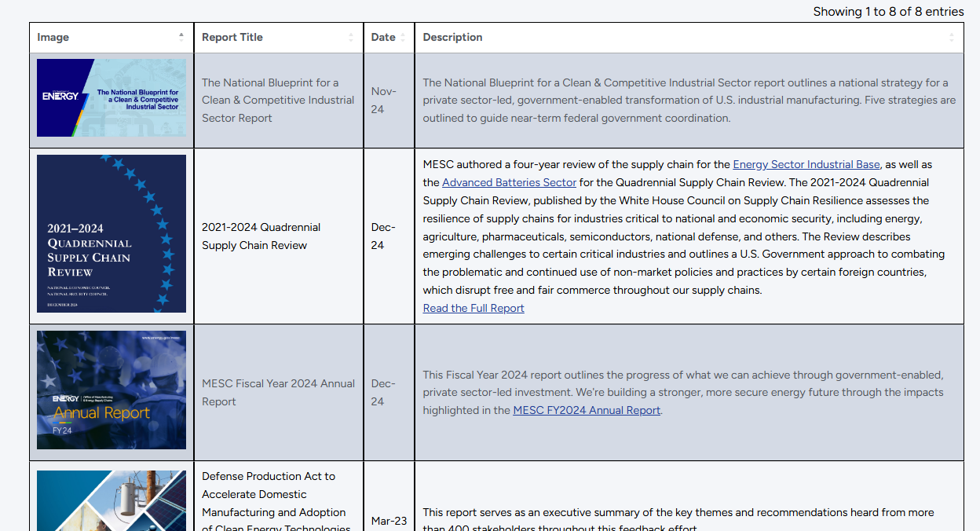Open the Energy Sector Industrial Base link
The width and height of the screenshot is (980, 531).
point(806,164)
